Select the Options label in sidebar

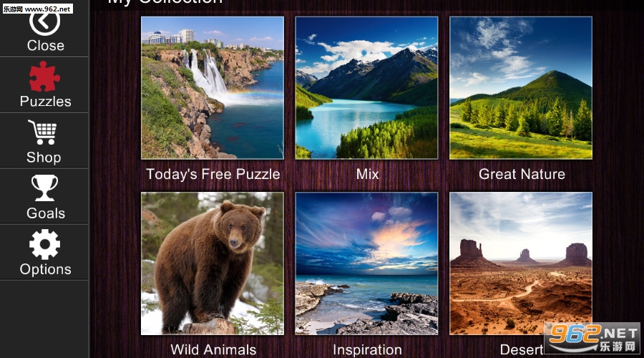45,270
